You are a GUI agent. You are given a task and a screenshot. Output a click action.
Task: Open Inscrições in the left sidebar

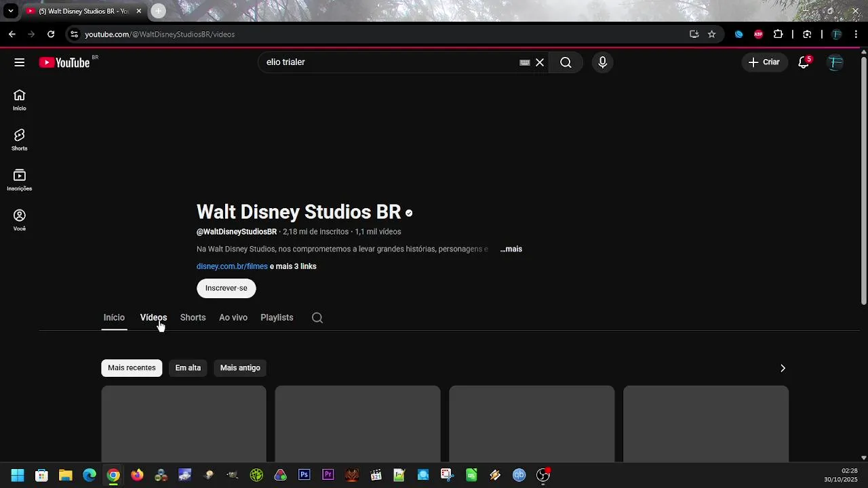point(20,180)
